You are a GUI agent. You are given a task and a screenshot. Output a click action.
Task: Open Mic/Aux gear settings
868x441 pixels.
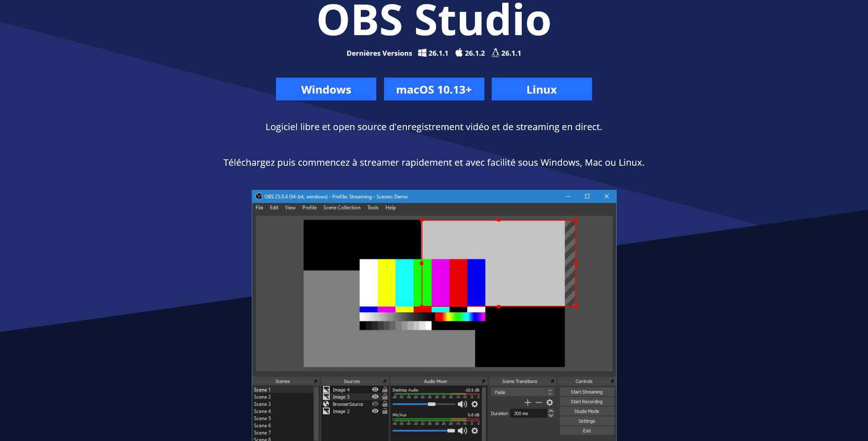pos(475,430)
